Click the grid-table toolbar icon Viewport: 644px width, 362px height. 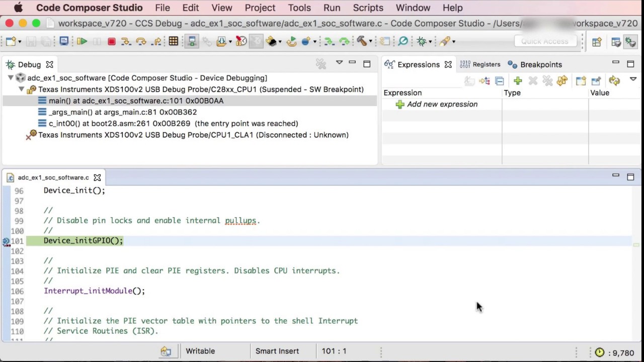pos(174,42)
